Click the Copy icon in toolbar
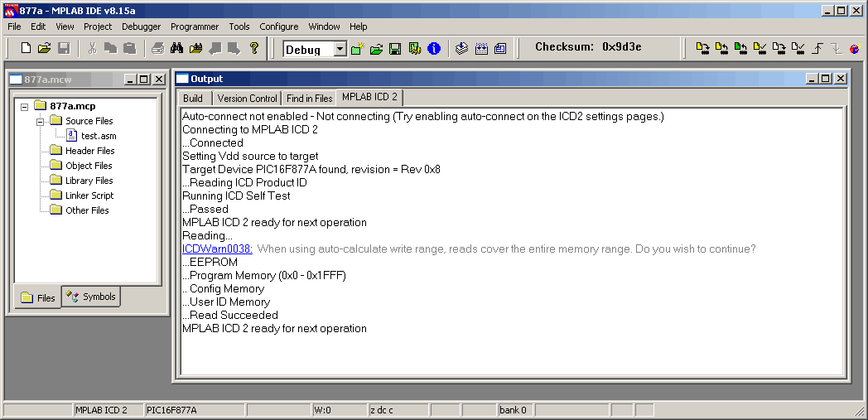The width and height of the screenshot is (868, 420). [x=111, y=49]
